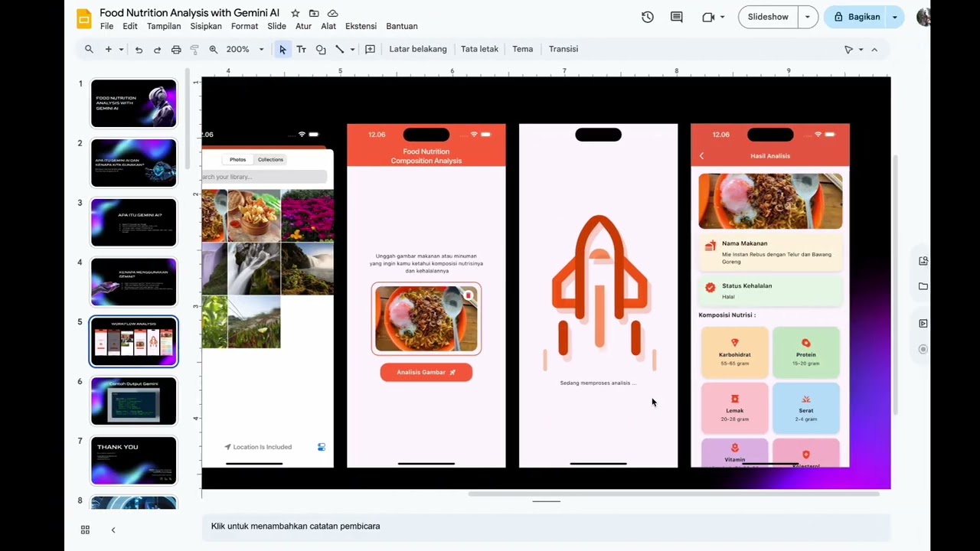Viewport: 980px width, 551px height.
Task: Open the Atur menu
Action: (x=303, y=26)
